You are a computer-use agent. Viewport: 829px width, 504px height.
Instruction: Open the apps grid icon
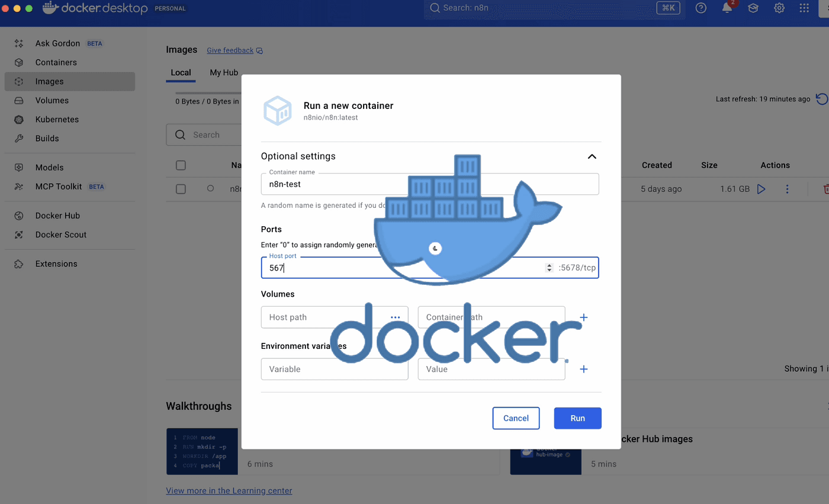804,8
